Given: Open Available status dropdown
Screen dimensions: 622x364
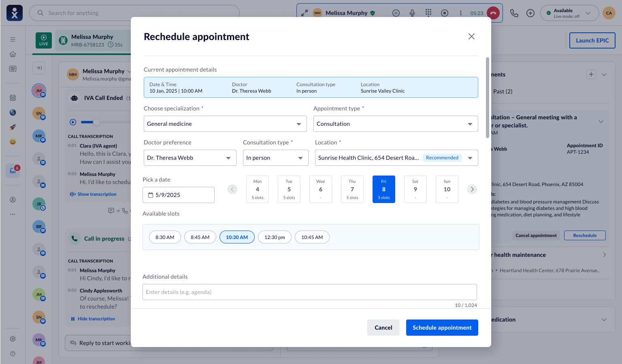Looking at the screenshot, I should 570,13.
